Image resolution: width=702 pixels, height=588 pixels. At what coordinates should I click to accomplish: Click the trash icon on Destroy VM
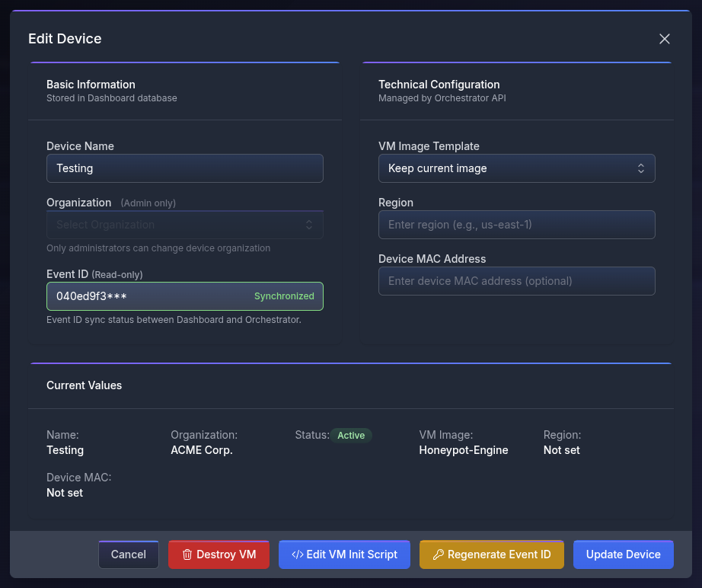(187, 554)
